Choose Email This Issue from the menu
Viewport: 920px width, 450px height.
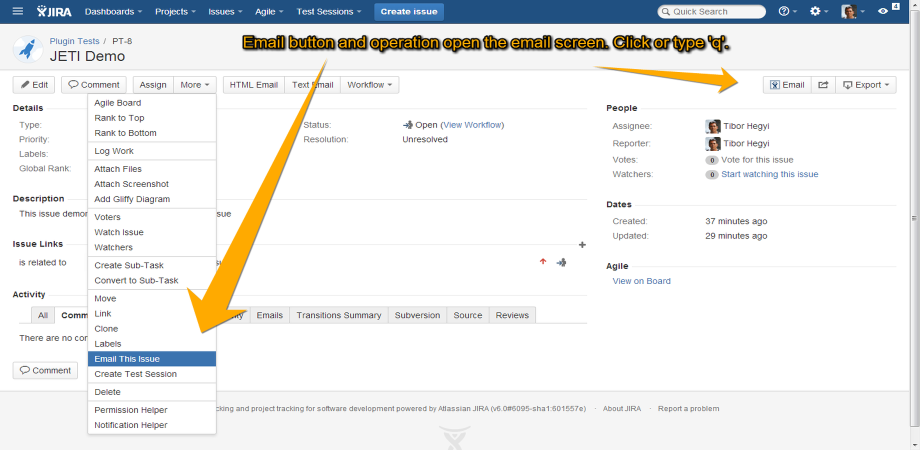[x=152, y=359]
